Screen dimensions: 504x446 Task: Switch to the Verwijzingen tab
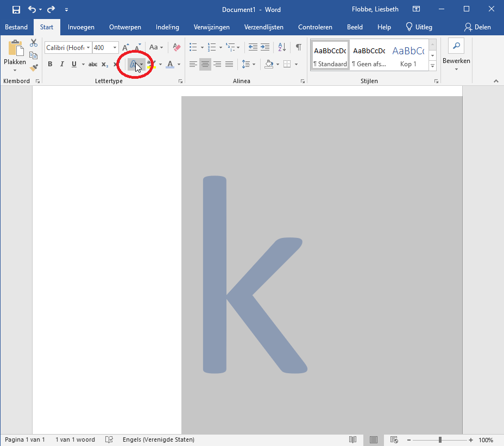[211, 27]
